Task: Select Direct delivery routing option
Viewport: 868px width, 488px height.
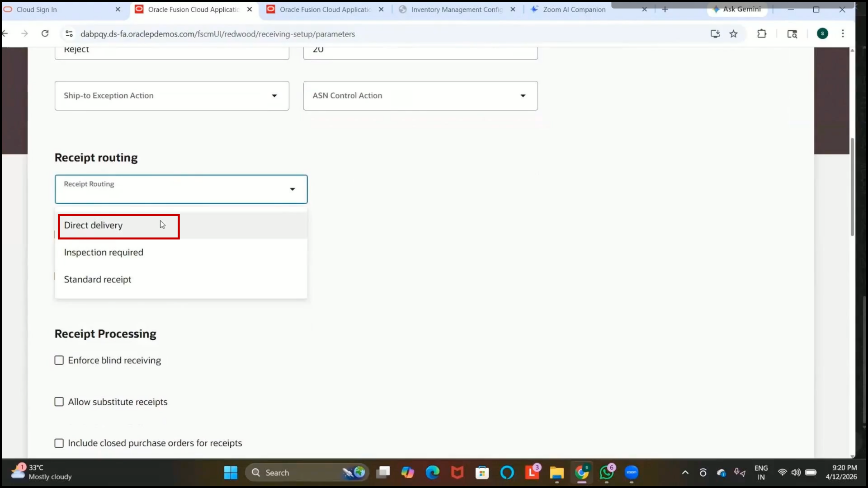Action: (181, 225)
